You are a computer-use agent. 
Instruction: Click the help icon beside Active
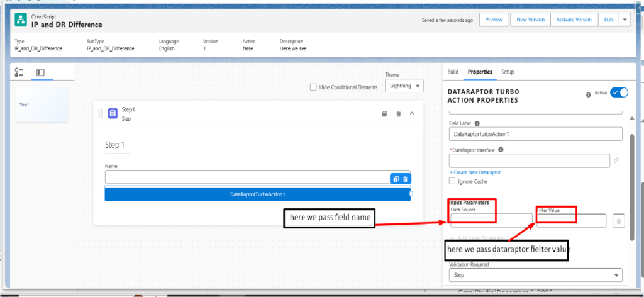589,94
